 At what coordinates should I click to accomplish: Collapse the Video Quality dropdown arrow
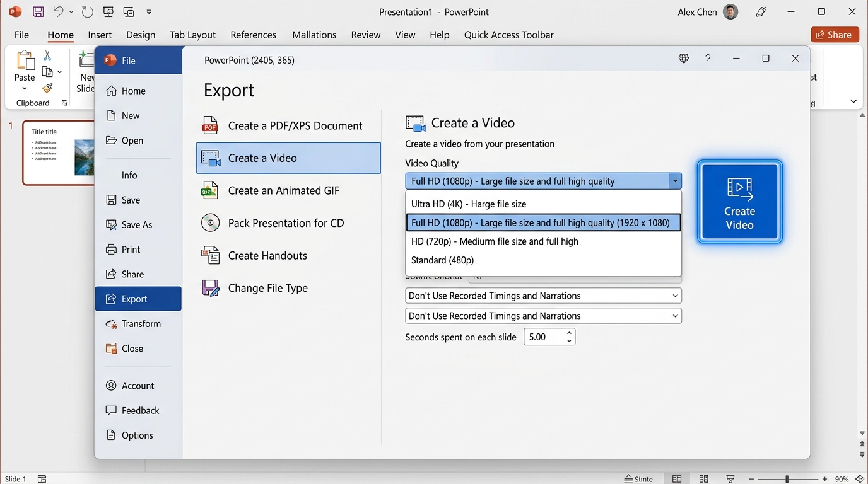tap(675, 181)
